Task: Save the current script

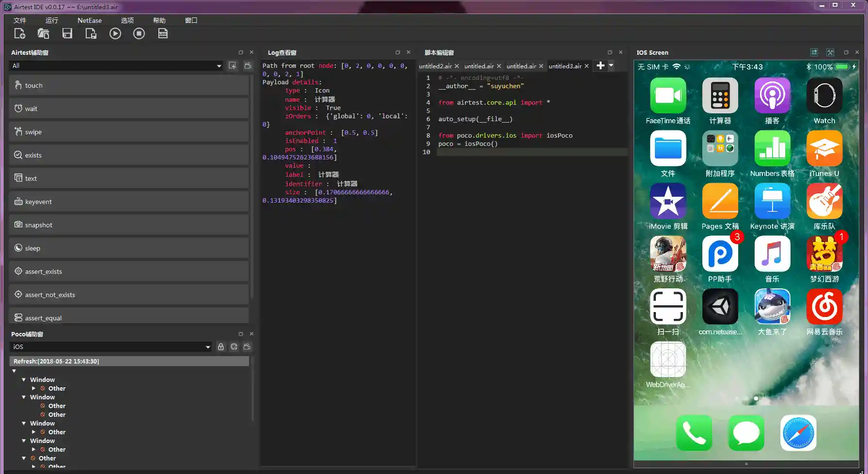Action: click(67, 33)
